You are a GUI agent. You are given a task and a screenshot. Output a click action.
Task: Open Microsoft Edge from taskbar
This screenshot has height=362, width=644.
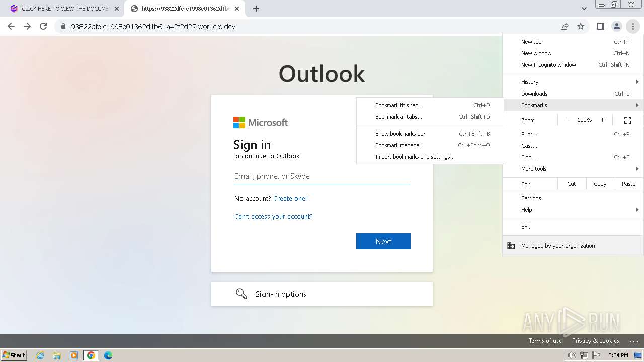pos(108,355)
